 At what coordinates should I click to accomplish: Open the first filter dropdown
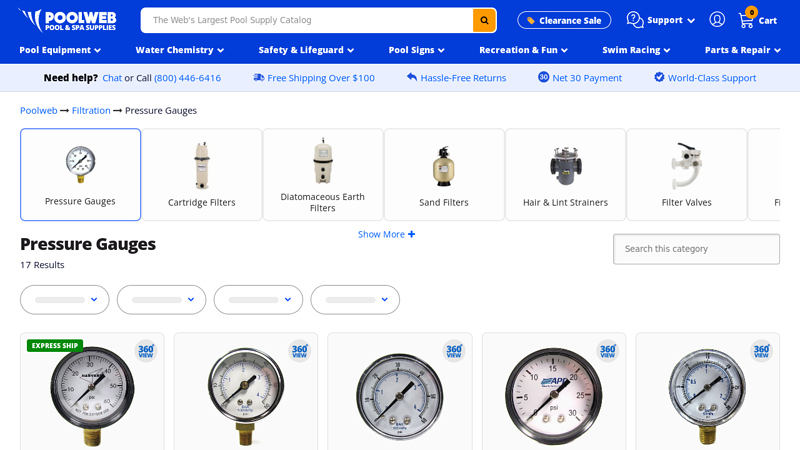(65, 299)
